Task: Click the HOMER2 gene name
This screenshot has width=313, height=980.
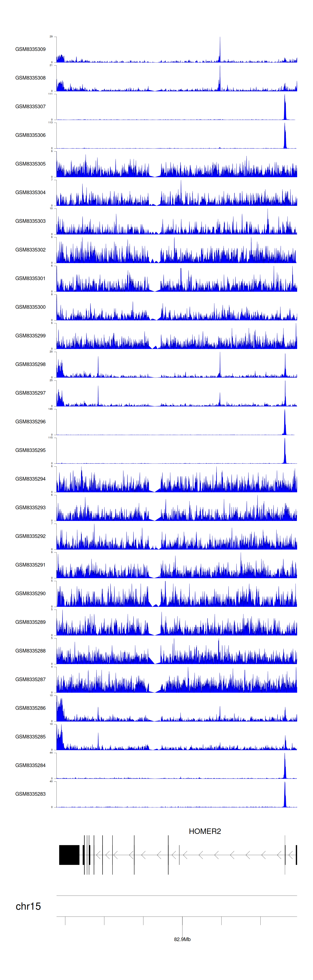Action: point(205,831)
